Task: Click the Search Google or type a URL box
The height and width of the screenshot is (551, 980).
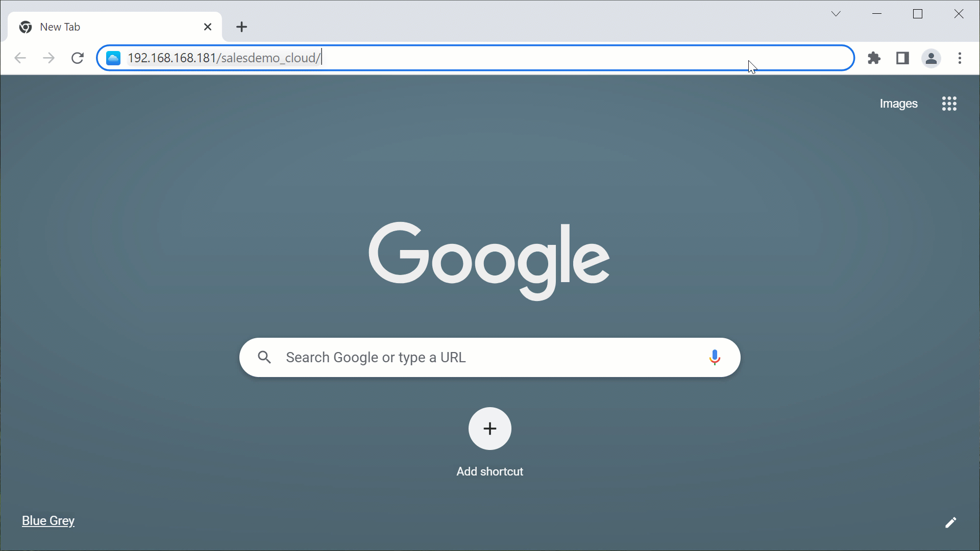Action: (x=490, y=358)
